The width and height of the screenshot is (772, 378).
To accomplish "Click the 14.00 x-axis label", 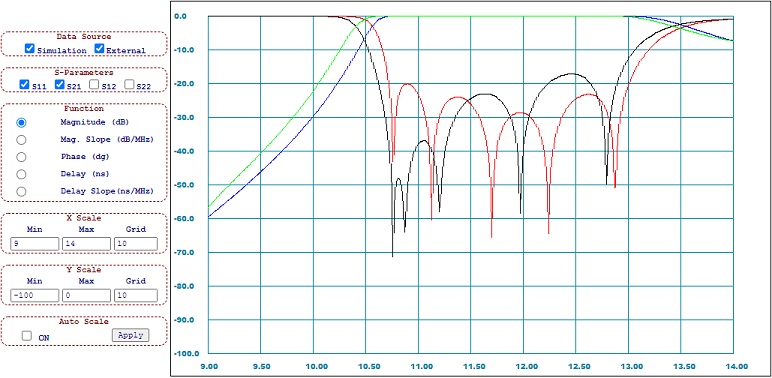I will [737, 366].
